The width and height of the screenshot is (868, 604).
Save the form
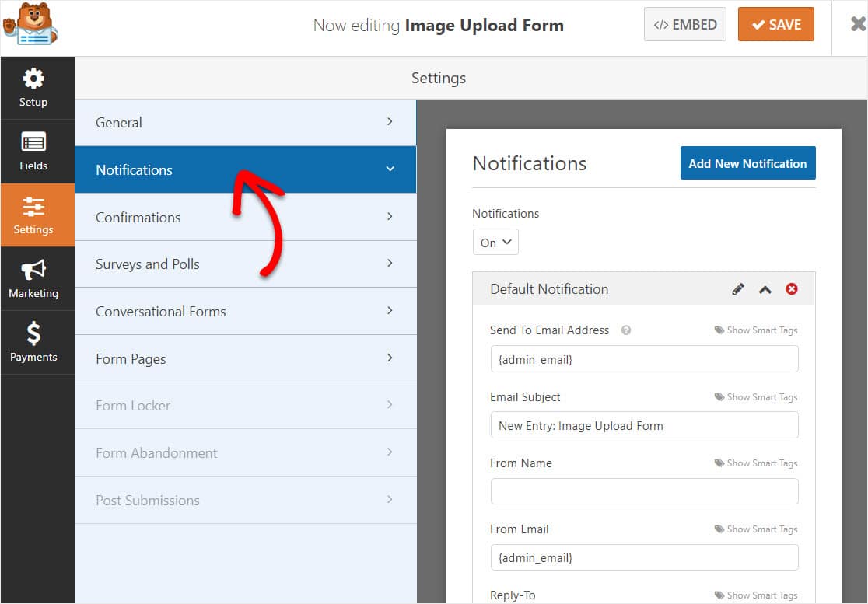(776, 24)
